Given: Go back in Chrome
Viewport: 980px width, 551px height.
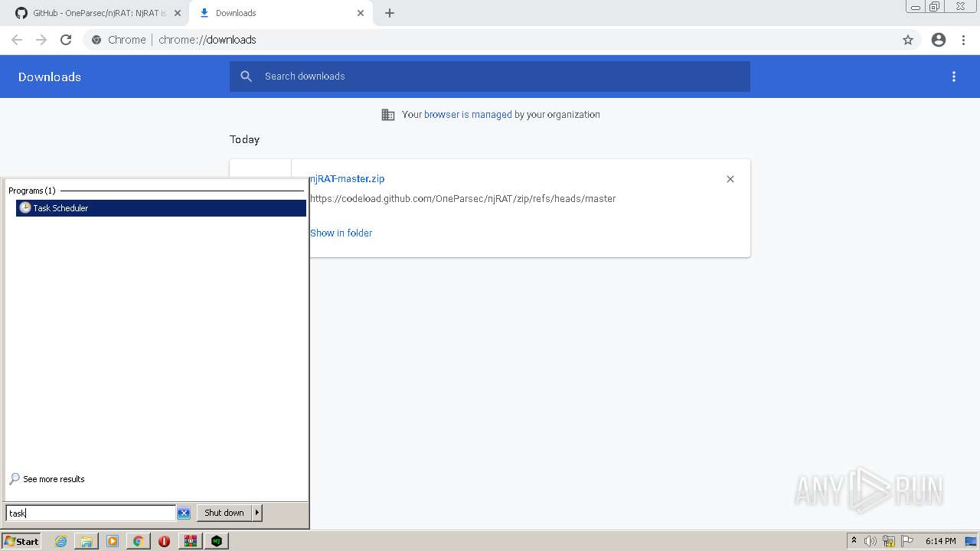Looking at the screenshot, I should [17, 40].
